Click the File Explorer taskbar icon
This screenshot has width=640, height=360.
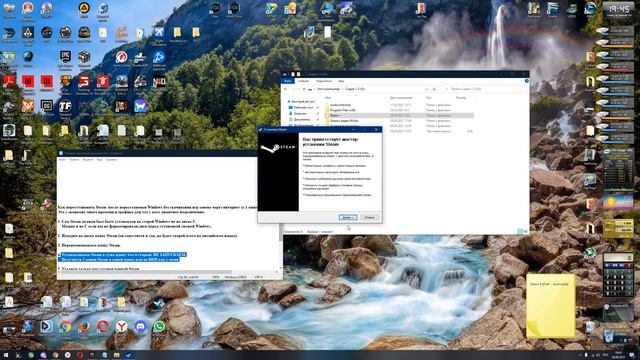[116, 355]
